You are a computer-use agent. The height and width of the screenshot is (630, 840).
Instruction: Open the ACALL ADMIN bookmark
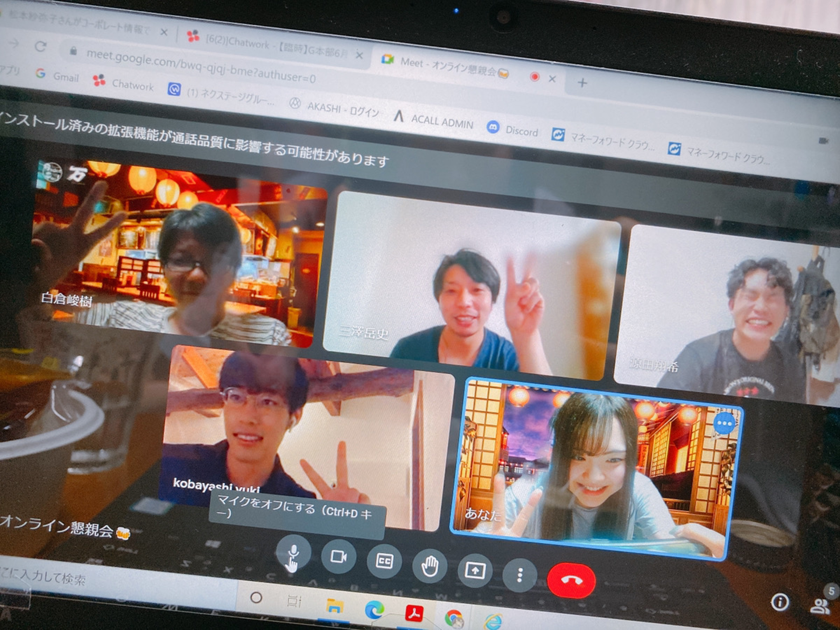pyautogui.click(x=434, y=119)
